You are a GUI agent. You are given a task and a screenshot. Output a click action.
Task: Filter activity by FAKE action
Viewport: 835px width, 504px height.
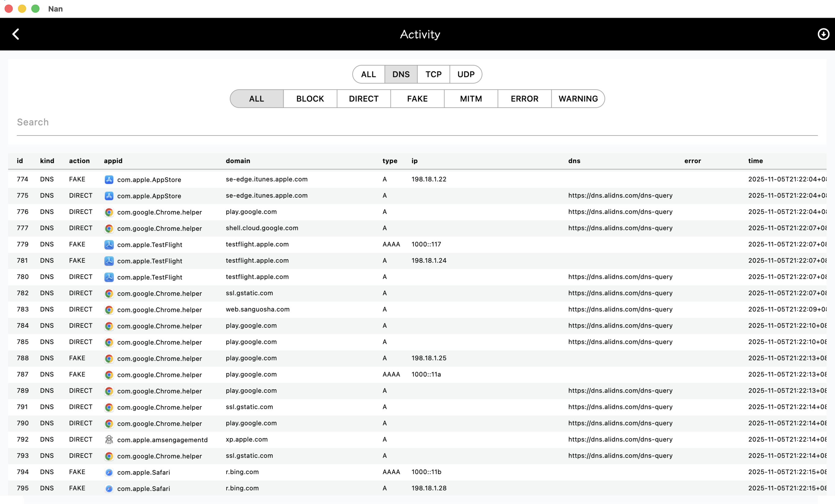click(x=417, y=99)
